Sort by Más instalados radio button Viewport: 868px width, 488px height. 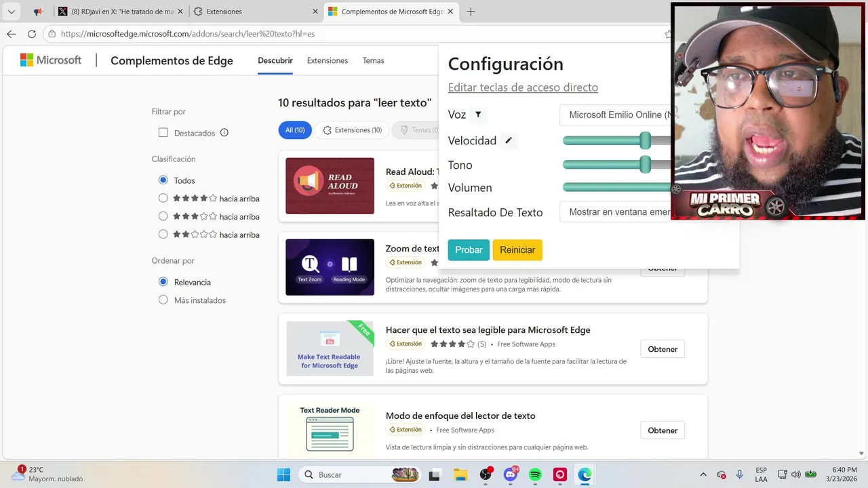pos(163,300)
